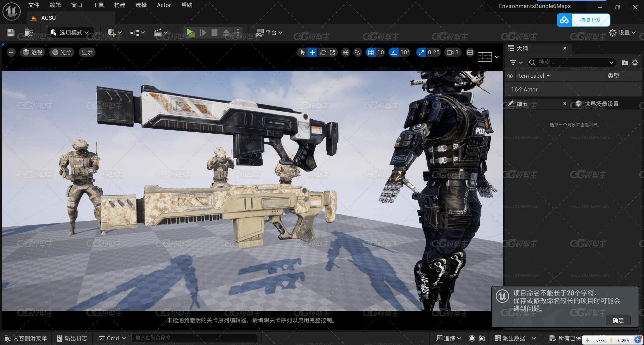Click the Unreal Engine logo icon
The image size is (644, 345).
(11, 11)
